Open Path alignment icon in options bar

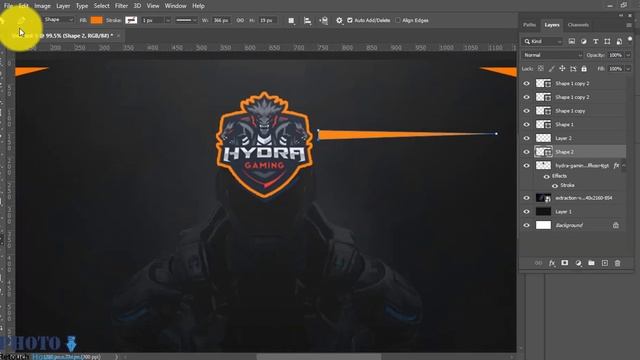[307, 20]
